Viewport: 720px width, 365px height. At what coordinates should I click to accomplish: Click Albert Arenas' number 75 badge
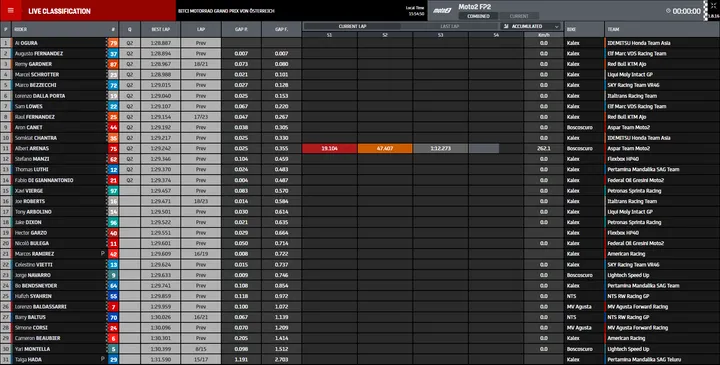click(x=113, y=149)
